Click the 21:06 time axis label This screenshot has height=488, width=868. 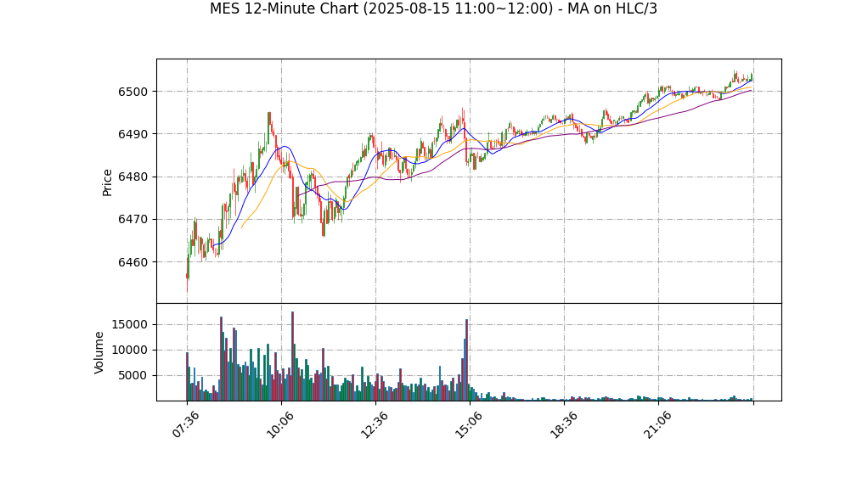pos(657,424)
